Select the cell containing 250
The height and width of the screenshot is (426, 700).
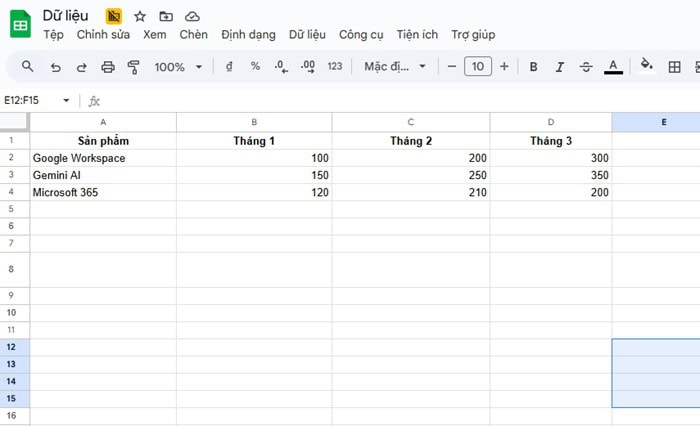(411, 175)
